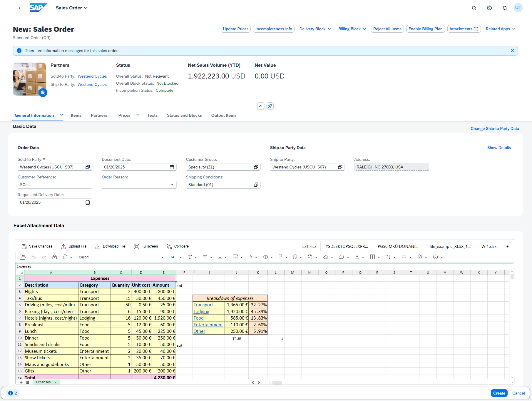This screenshot has width=532, height=401.
Task: Click the lock icon in the spreadsheet toolbar
Action: coord(55,257)
